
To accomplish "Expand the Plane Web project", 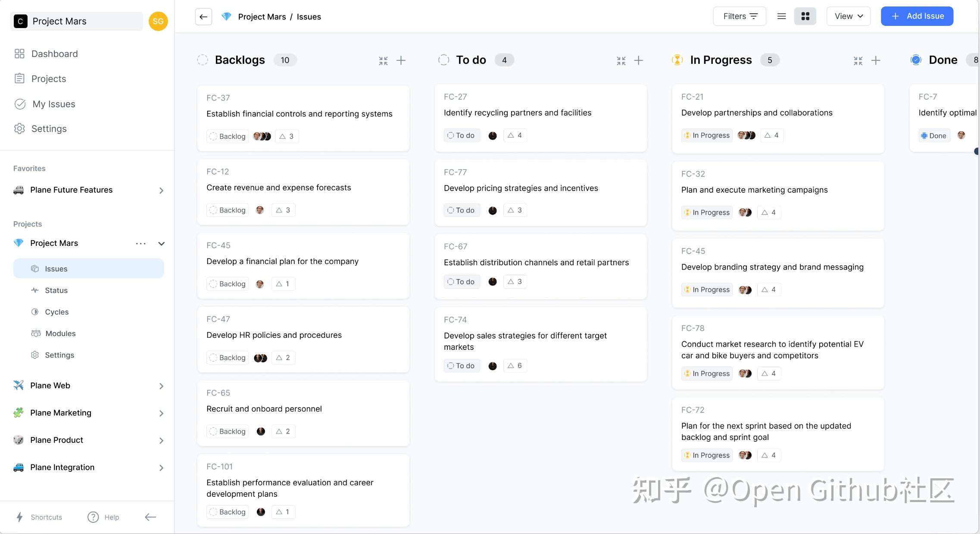I will pos(162,386).
